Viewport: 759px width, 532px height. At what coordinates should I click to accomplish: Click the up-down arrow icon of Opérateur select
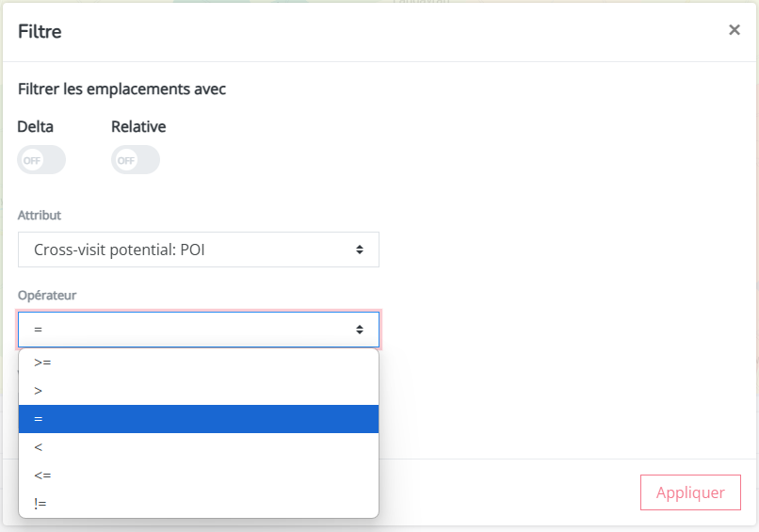pos(360,330)
